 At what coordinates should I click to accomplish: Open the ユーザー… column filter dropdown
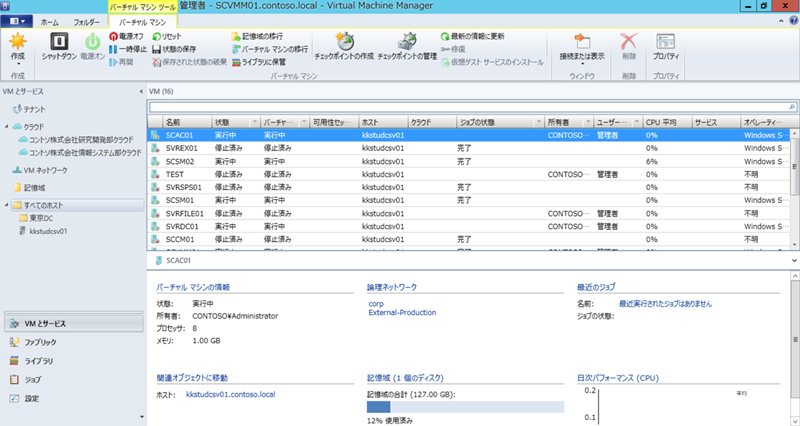click(x=637, y=122)
